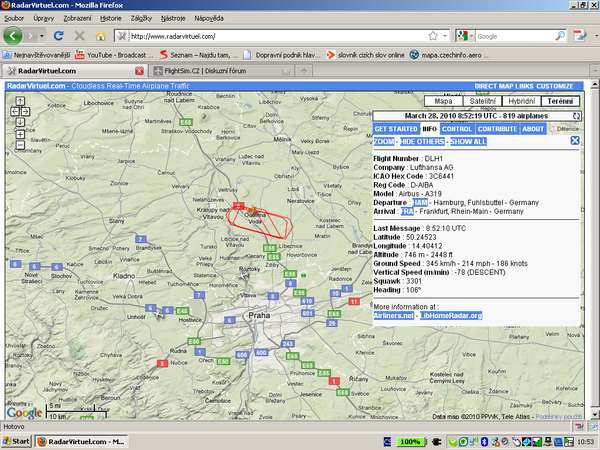Click SHOW ALL link

[468, 142]
